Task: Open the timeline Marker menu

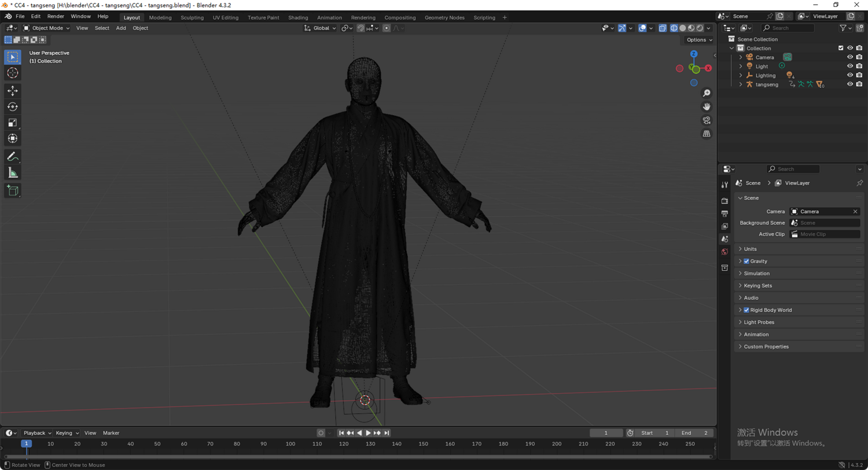Action: tap(111, 433)
